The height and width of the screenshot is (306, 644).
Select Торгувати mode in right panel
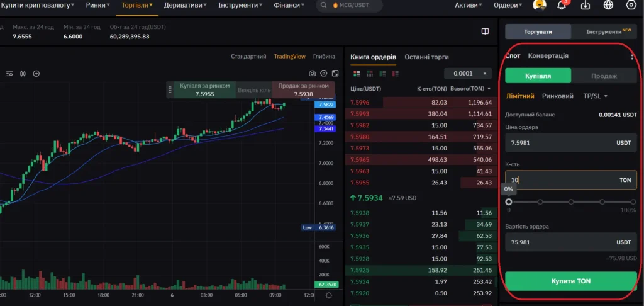[x=538, y=31]
